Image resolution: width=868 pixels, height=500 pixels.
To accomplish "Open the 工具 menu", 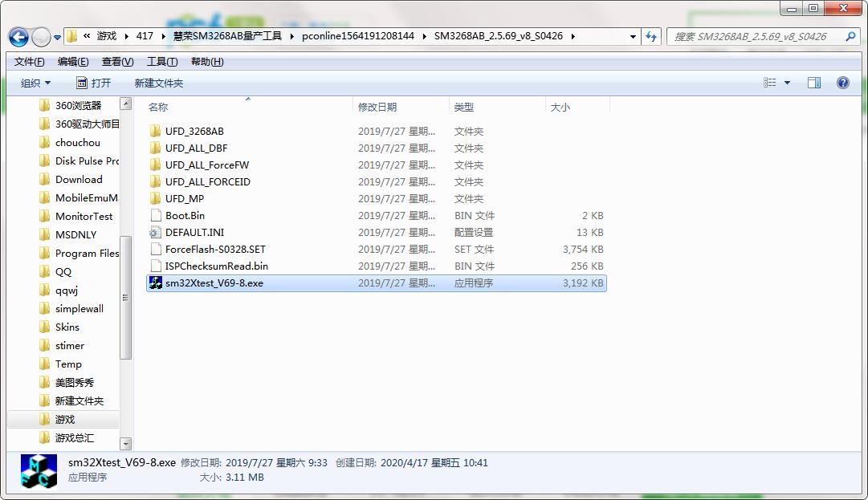I will pos(161,61).
